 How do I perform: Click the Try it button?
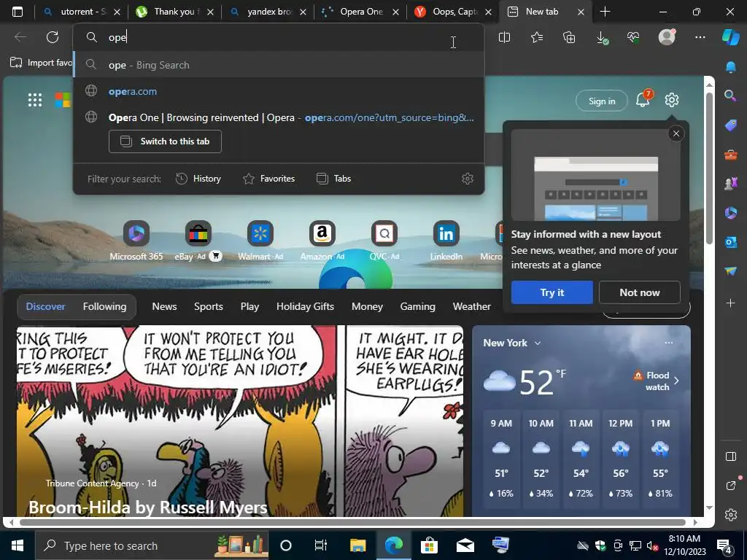click(x=551, y=292)
